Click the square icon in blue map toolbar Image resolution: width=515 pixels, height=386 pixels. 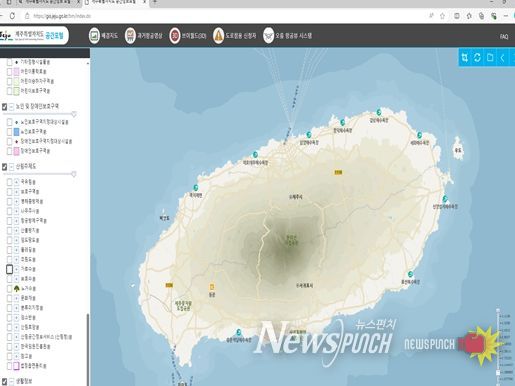click(490, 58)
